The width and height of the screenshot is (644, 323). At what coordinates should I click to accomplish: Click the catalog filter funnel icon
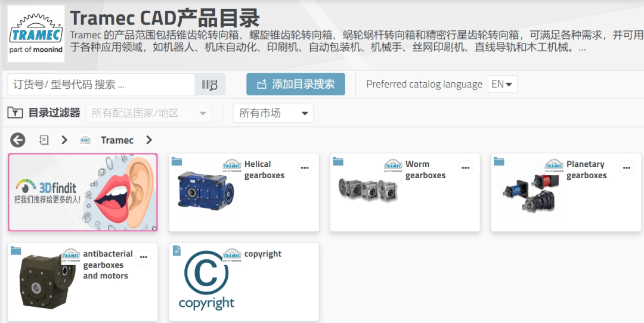click(x=15, y=113)
